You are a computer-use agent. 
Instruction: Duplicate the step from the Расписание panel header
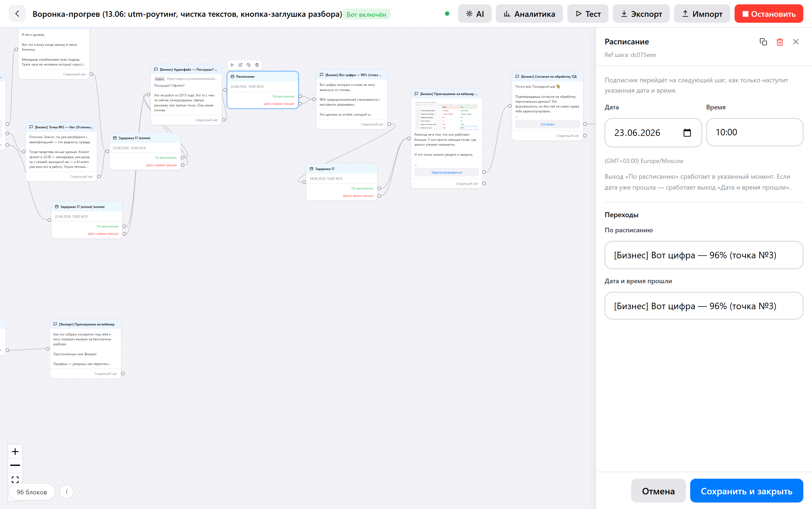point(763,42)
